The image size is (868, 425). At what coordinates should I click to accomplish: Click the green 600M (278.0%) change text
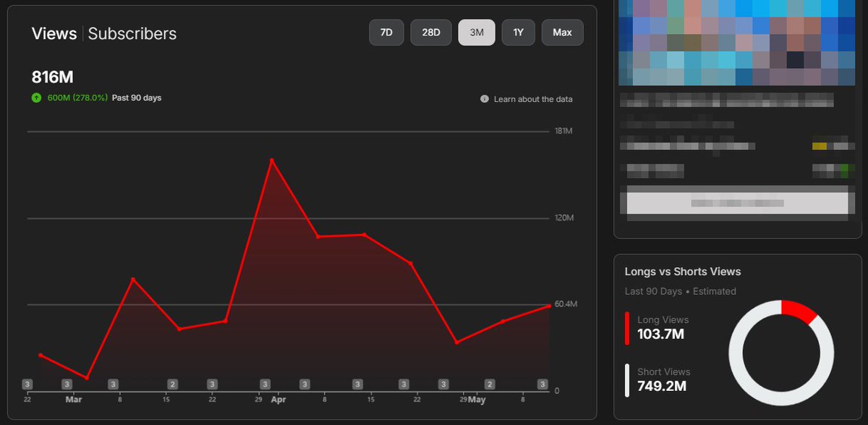[77, 98]
